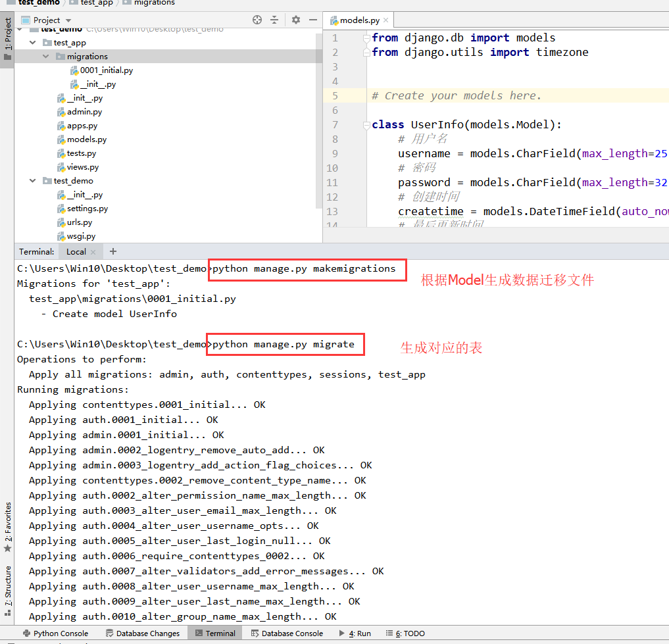The image size is (669, 644).
Task: Collapse the migrations folder
Action: [46, 57]
